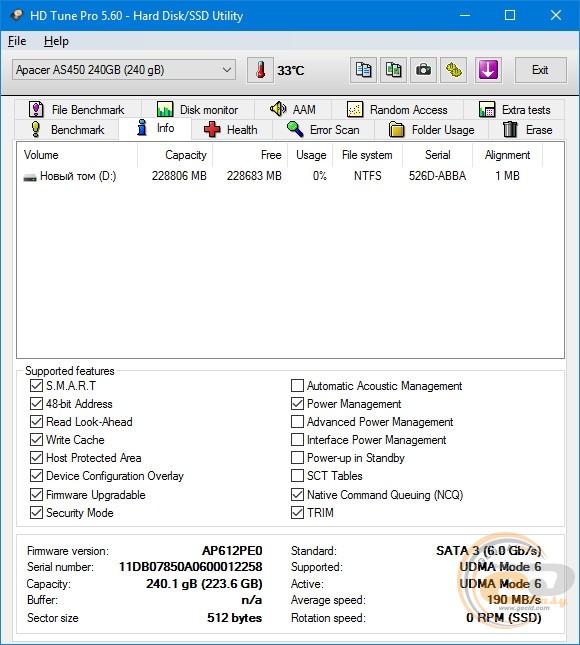Click the firmware version value AP612PE0
The height and width of the screenshot is (645, 580).
pos(232,551)
